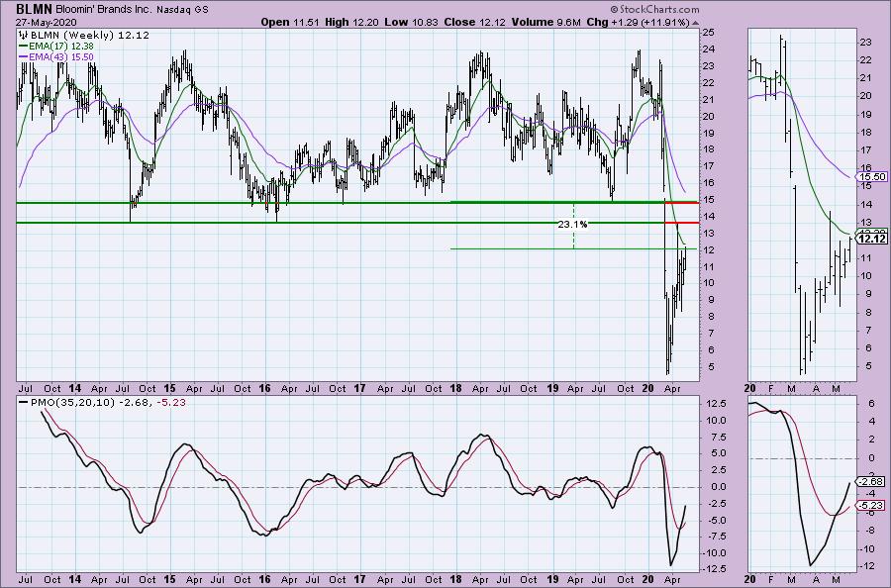This screenshot has width=891, height=588.
Task: Click the 25 label on the main price axis
Action: click(708, 33)
